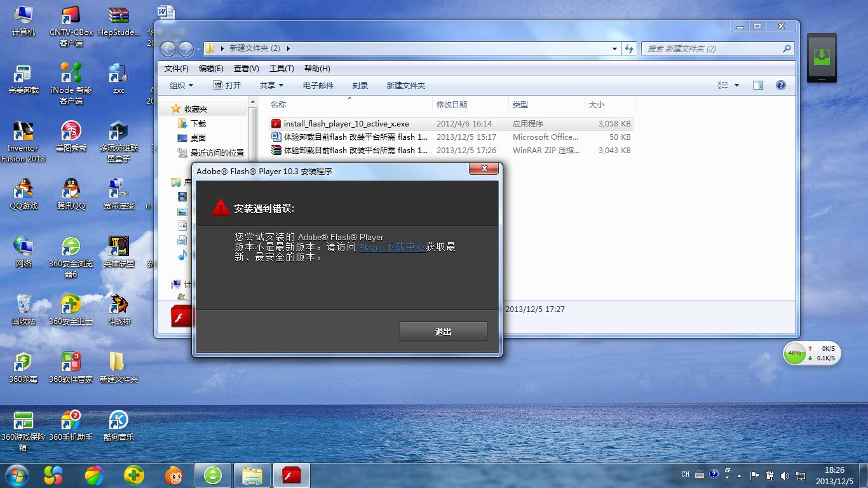The height and width of the screenshot is (488, 868).
Task: Select the Microsoft Office document file row
Action: (451, 137)
